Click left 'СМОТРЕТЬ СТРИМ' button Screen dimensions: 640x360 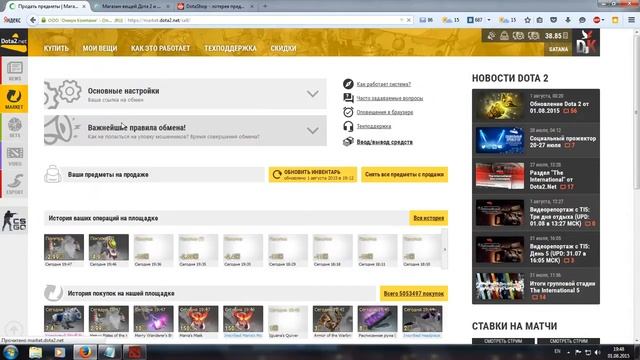503,341
